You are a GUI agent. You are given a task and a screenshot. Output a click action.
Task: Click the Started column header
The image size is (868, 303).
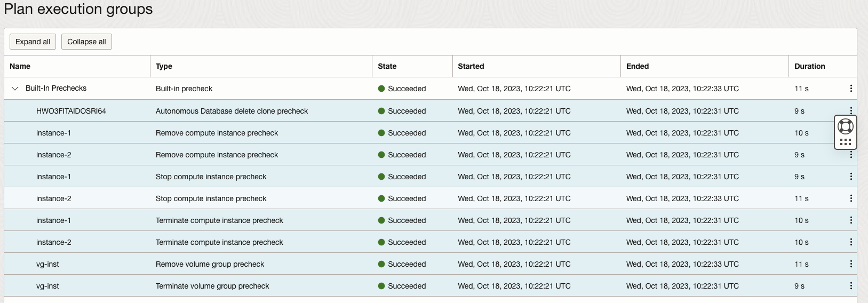471,66
